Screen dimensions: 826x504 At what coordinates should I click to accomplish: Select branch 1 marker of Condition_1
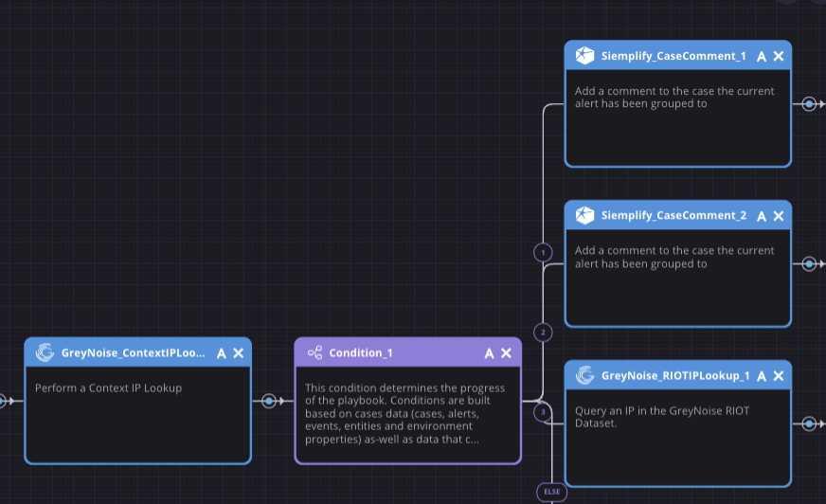543,252
